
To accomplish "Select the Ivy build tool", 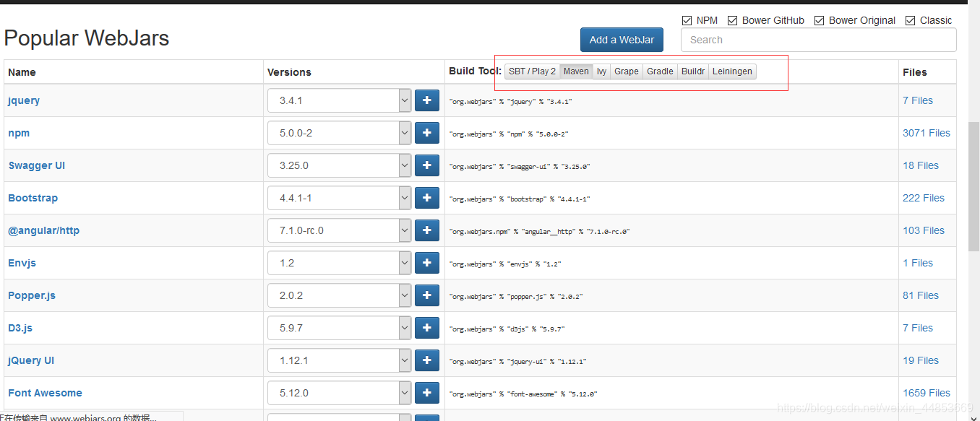I will [x=601, y=71].
